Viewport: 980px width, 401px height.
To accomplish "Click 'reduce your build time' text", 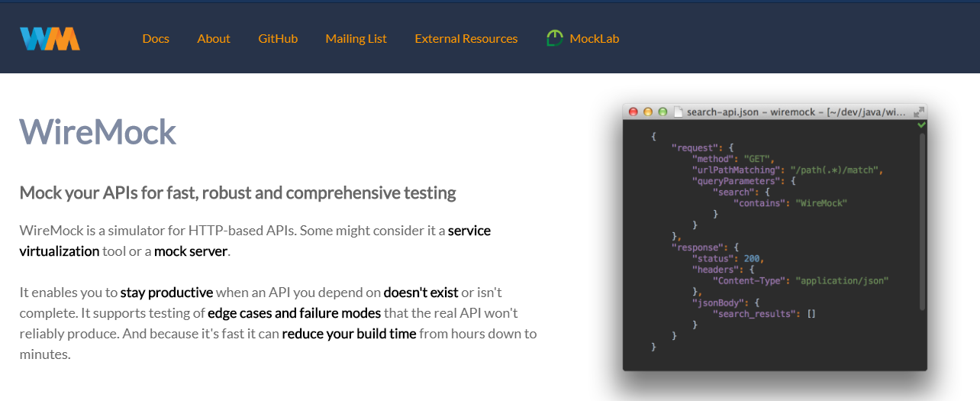I will [x=349, y=333].
